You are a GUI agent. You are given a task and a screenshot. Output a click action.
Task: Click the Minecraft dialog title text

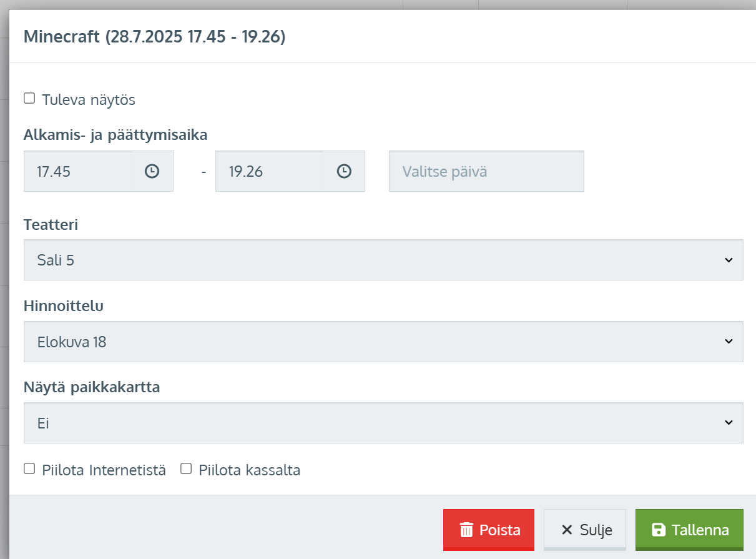155,37
